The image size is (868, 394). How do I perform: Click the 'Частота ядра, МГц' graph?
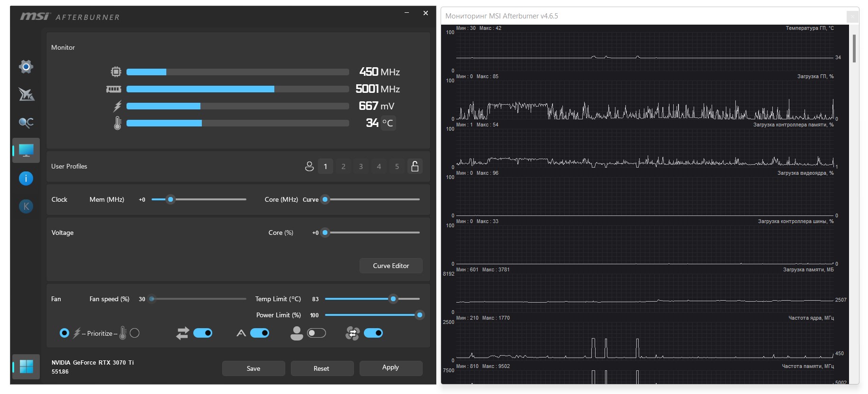tap(644, 341)
